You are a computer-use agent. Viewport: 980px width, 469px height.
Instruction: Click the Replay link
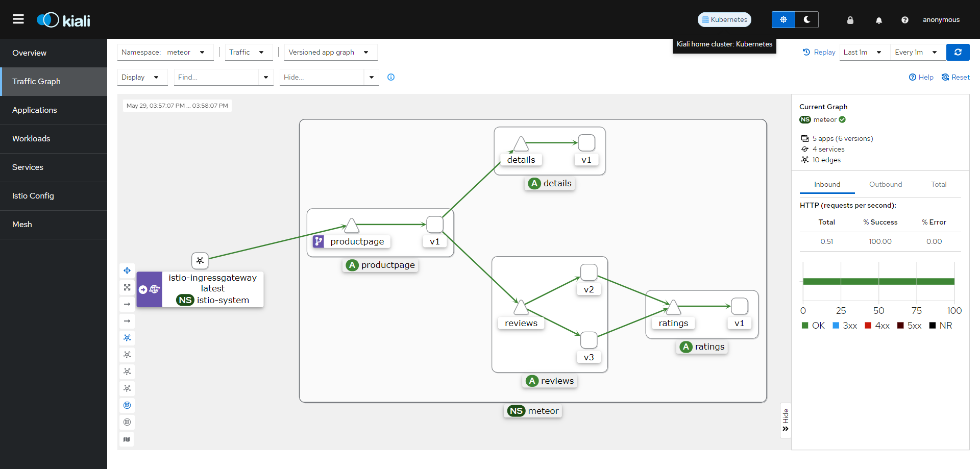819,52
